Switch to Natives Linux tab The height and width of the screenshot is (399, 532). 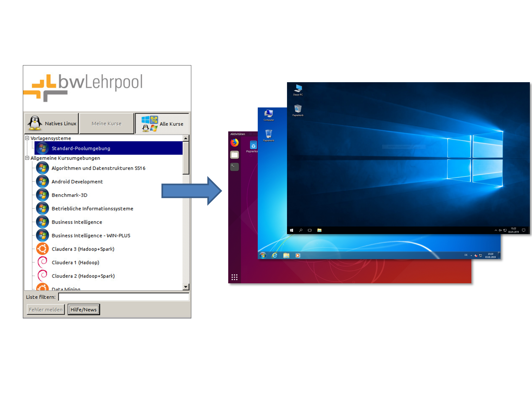(52, 123)
